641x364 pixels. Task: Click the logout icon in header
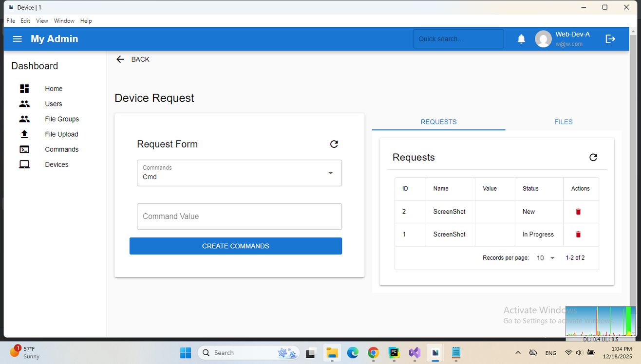tap(610, 39)
